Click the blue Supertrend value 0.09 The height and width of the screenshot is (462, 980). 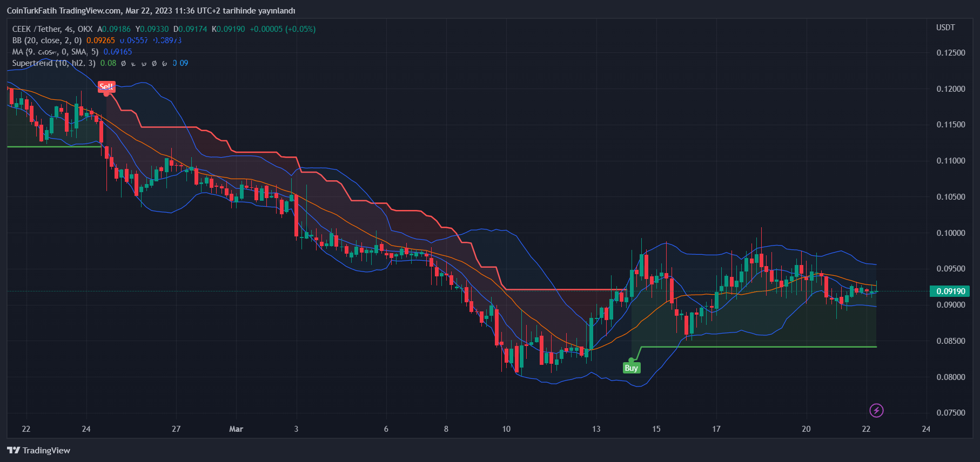(180, 63)
